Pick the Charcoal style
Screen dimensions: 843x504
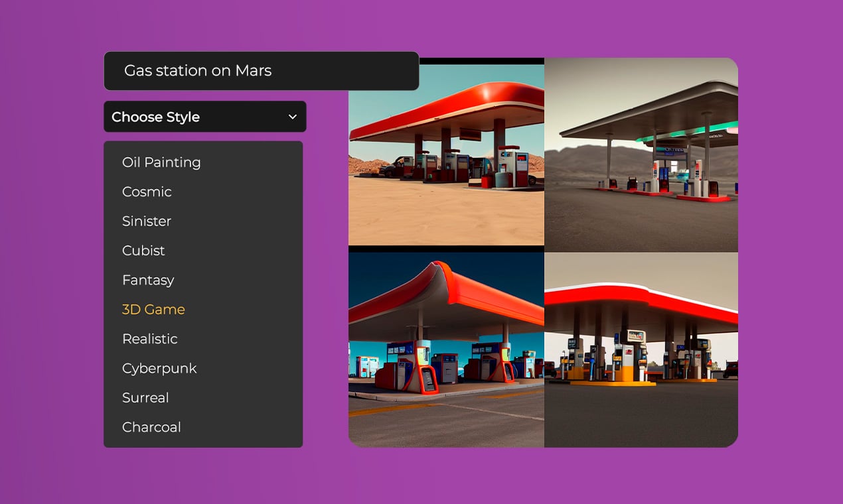coord(151,427)
